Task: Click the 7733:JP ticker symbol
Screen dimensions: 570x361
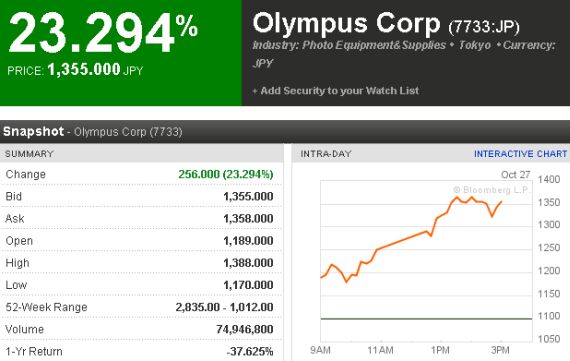Action: click(x=484, y=27)
